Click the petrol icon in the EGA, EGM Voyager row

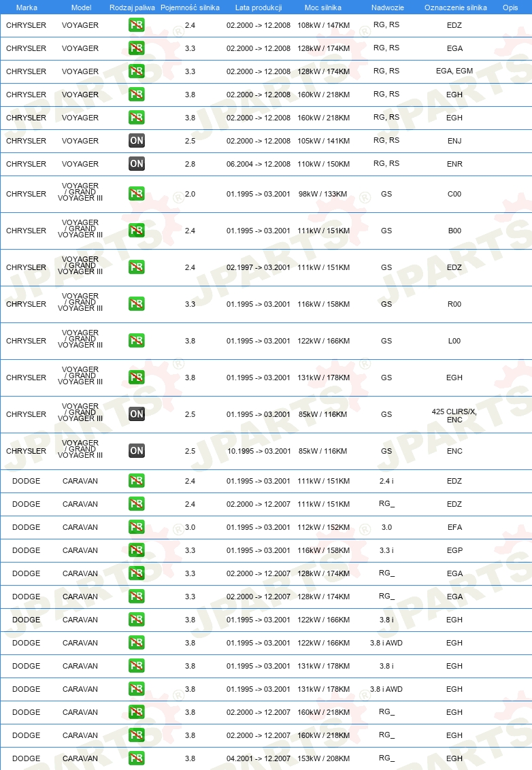coord(137,71)
